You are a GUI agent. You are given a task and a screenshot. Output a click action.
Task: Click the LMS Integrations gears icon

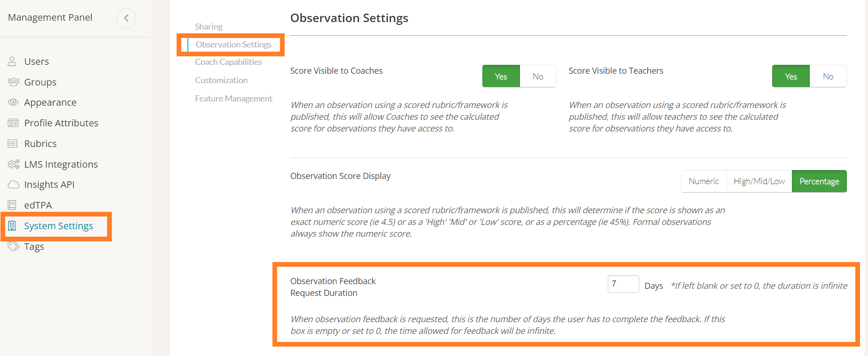click(14, 164)
